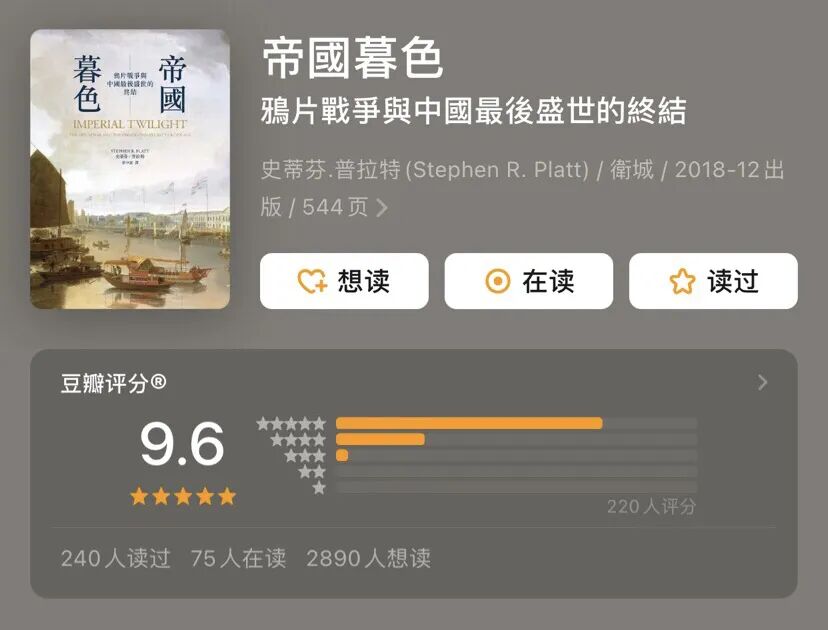The width and height of the screenshot is (828, 630).
Task: Open the 2890人想读 list
Action: pyautogui.click(x=369, y=558)
